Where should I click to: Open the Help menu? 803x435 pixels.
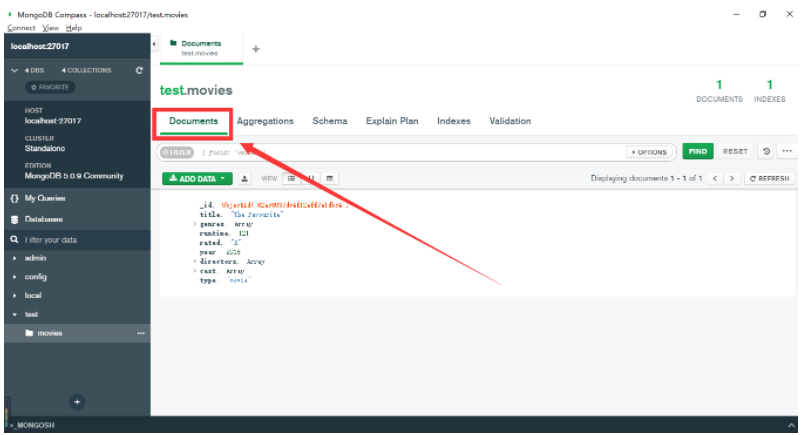pos(74,28)
